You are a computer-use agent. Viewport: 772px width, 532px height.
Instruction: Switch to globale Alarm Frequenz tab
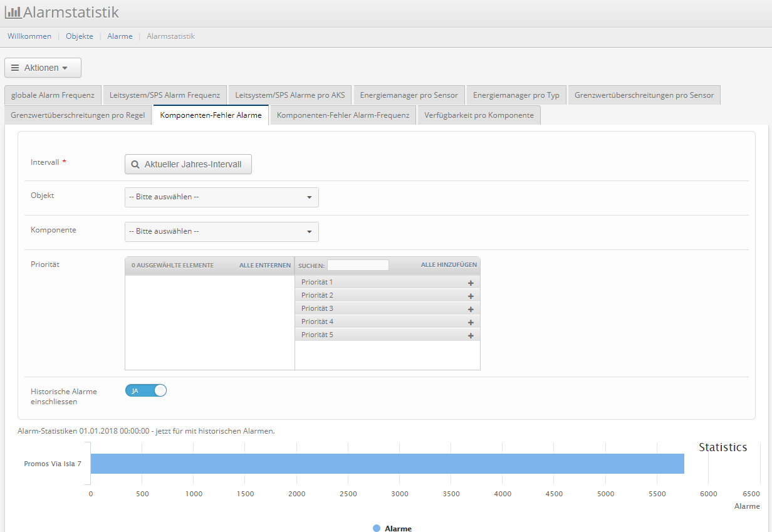coord(53,95)
